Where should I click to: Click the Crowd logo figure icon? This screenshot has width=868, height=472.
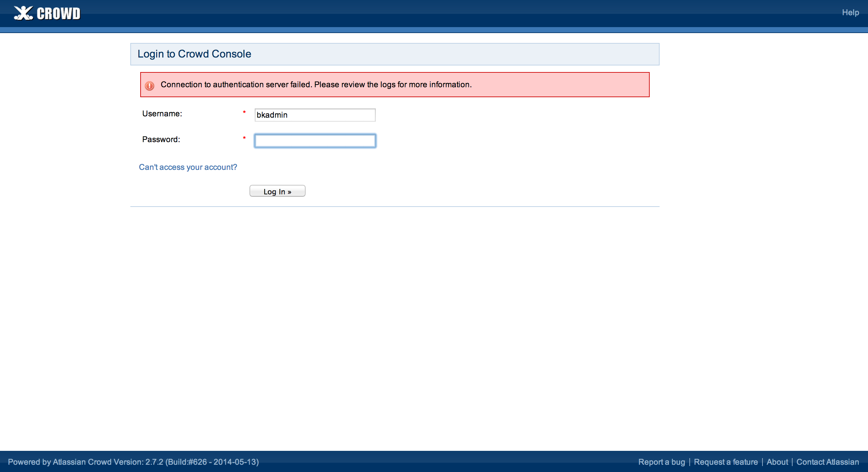tap(23, 14)
